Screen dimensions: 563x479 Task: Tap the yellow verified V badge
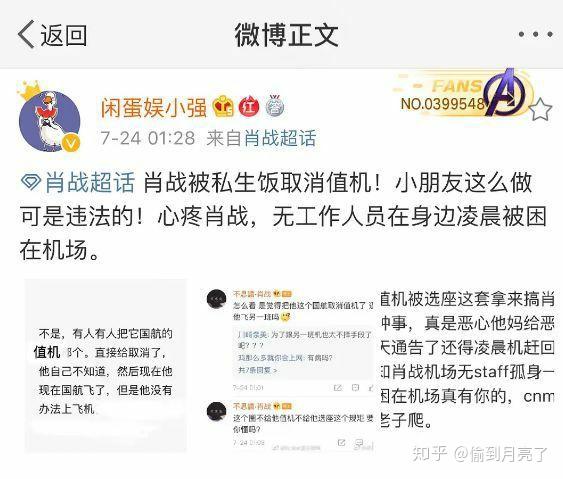pos(71,144)
